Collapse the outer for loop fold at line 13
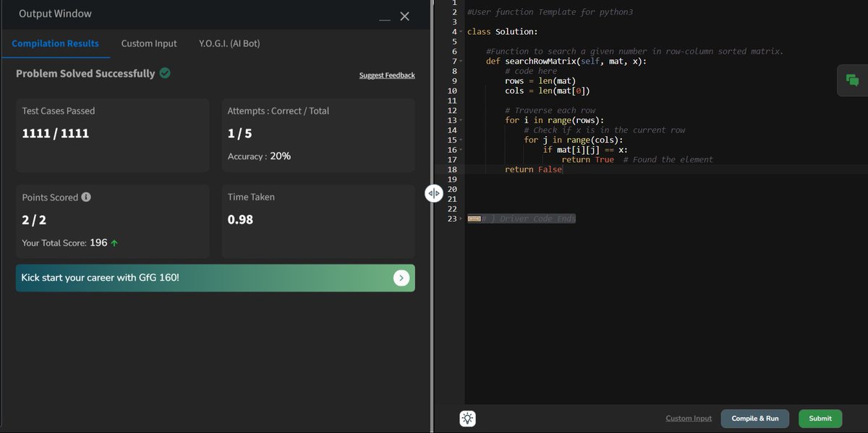 click(460, 120)
